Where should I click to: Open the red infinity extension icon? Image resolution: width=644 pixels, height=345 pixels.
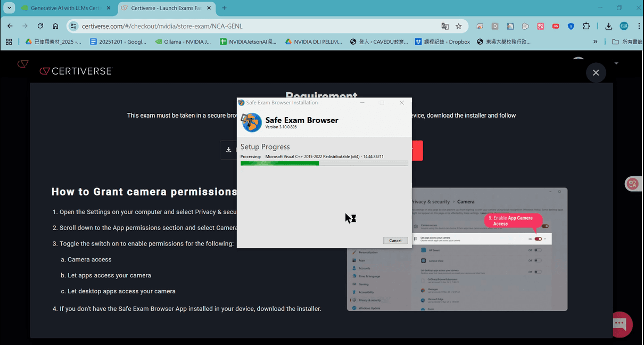tap(556, 26)
